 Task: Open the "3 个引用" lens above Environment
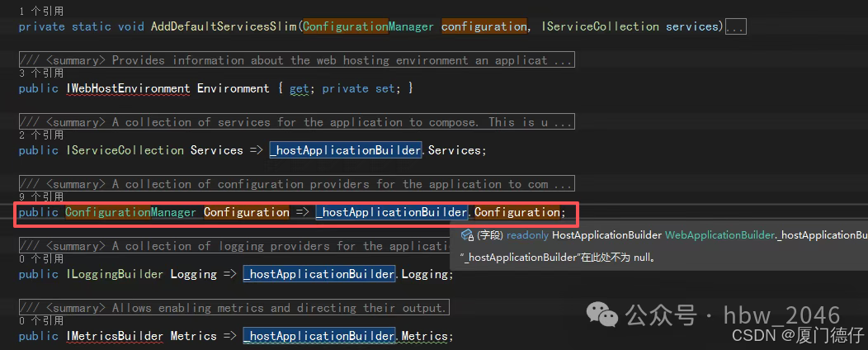coord(41,73)
